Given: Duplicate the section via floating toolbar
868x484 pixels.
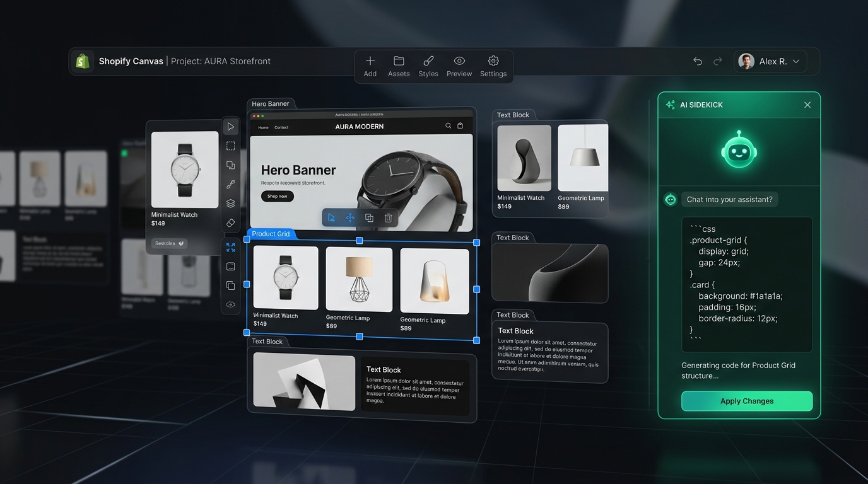Looking at the screenshot, I should click(x=369, y=218).
